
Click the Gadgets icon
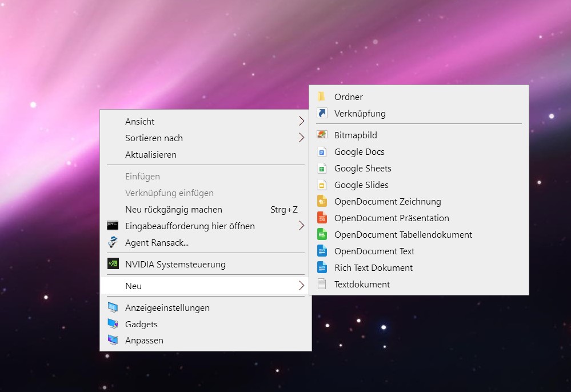[113, 323]
